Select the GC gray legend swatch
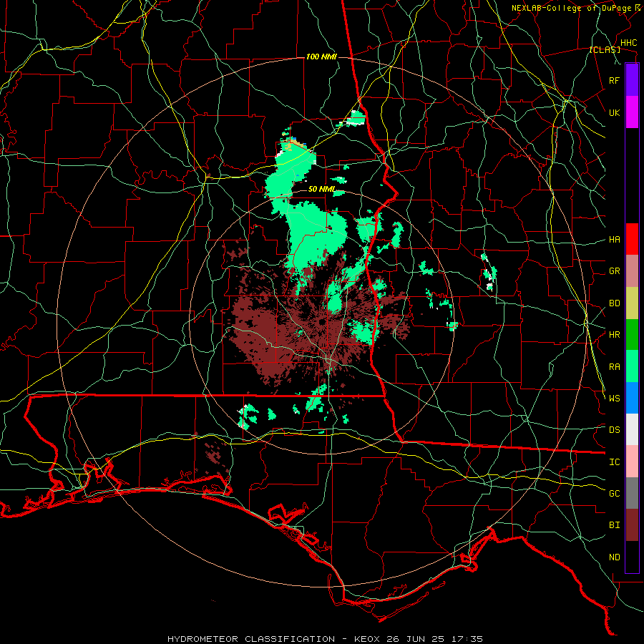Image resolution: width=644 pixels, height=644 pixels. (x=632, y=493)
